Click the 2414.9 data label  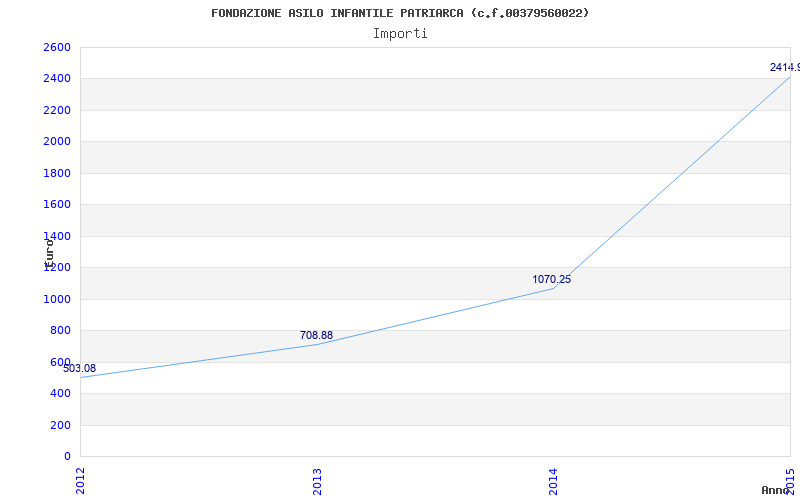785,67
